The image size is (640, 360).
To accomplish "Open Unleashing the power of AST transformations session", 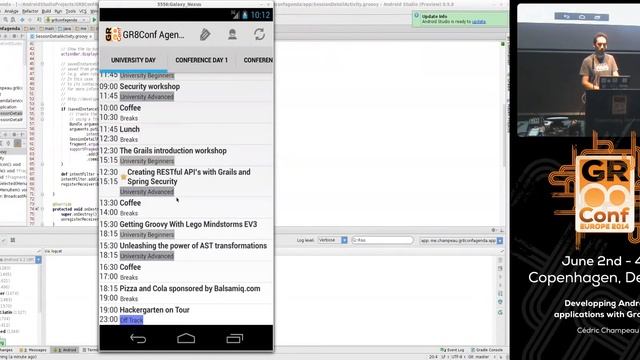I will click(186, 250).
